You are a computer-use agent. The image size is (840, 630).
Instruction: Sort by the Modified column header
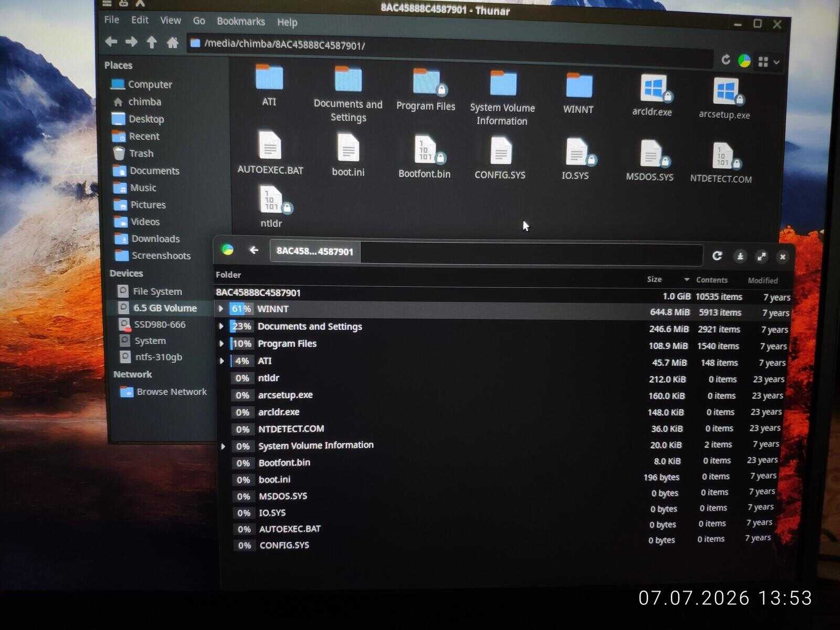(x=763, y=280)
